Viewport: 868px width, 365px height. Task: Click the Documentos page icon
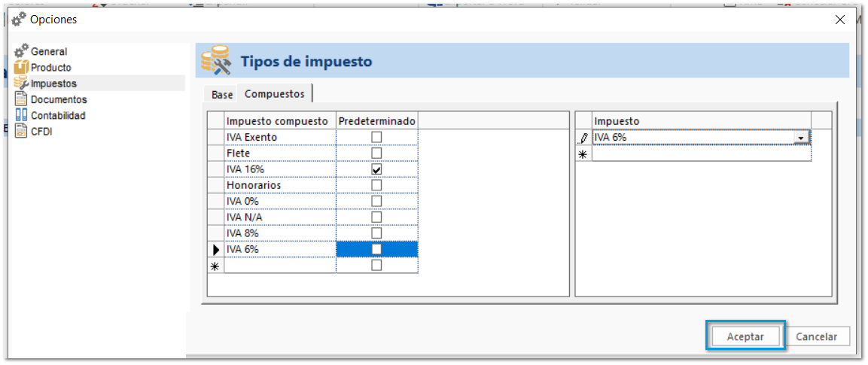[22, 99]
